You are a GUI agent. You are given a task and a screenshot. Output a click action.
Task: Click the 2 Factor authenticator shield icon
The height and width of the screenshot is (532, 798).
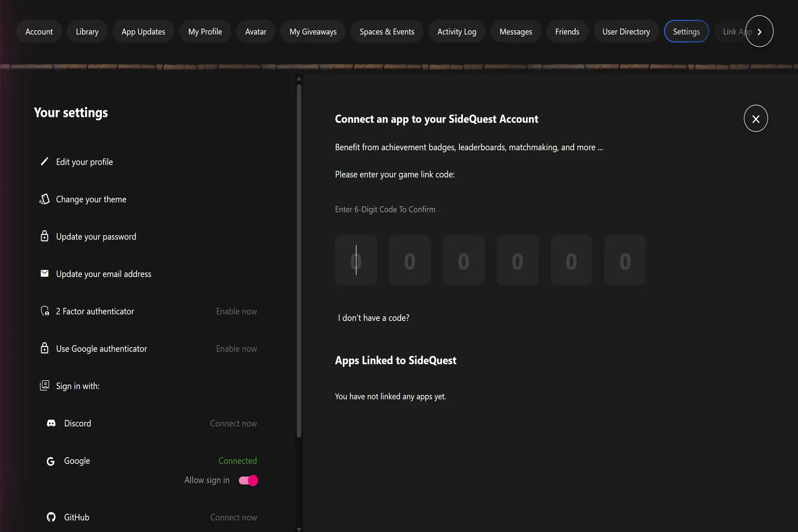(45, 311)
